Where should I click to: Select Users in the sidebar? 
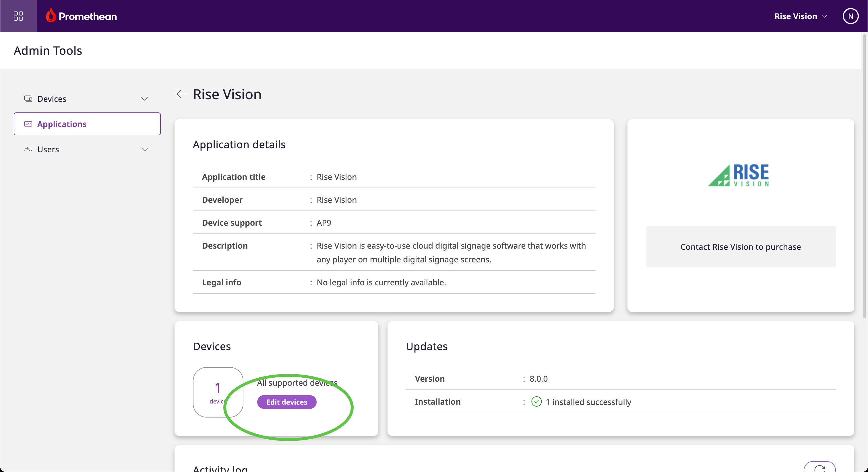pos(87,149)
